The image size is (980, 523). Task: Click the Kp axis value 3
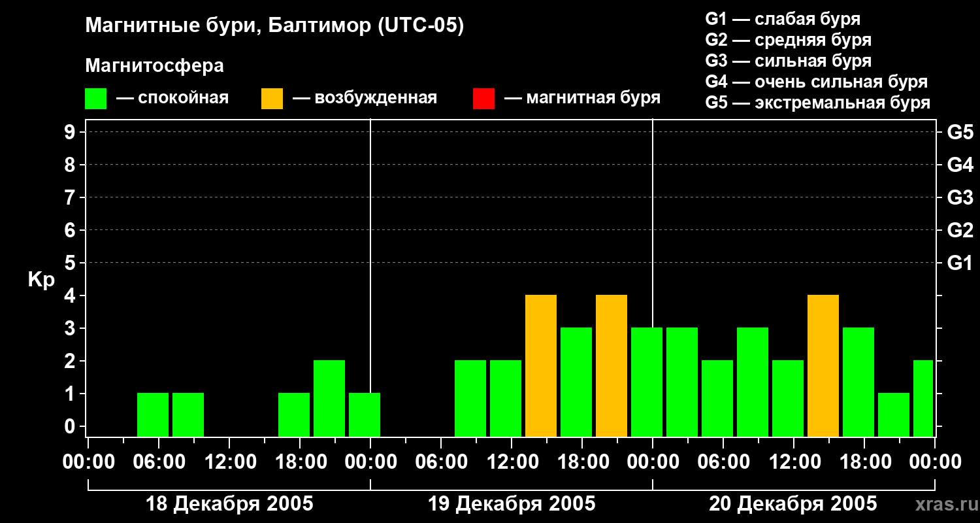coord(71,328)
